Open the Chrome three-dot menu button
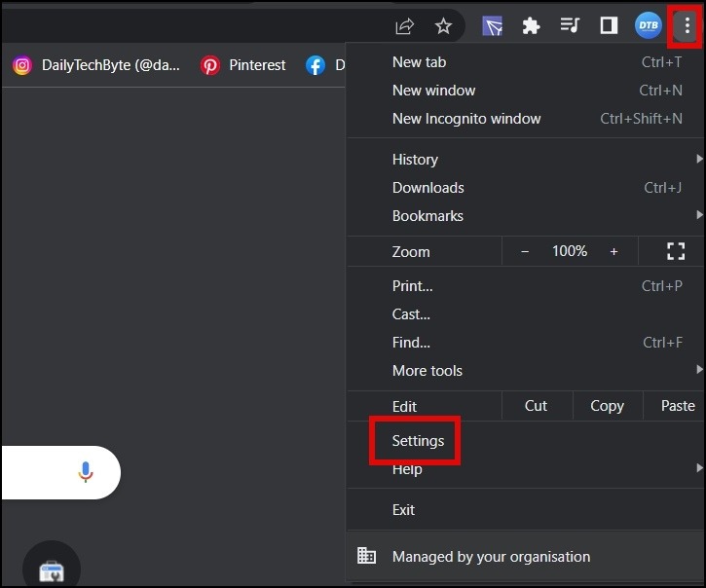The width and height of the screenshot is (706, 588). [x=687, y=25]
